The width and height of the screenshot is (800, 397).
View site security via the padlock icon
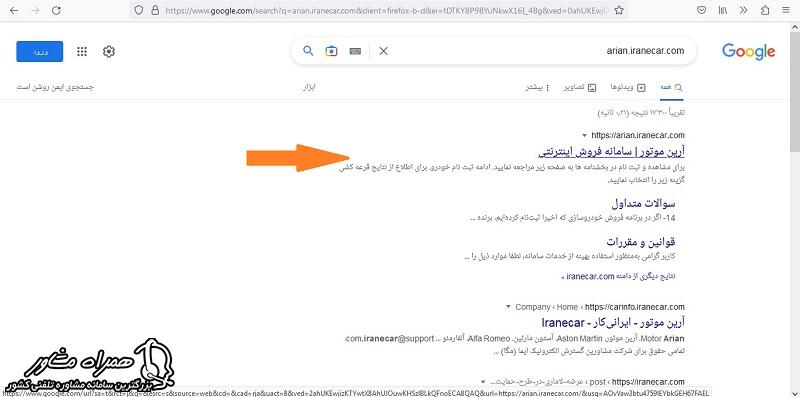(x=155, y=10)
